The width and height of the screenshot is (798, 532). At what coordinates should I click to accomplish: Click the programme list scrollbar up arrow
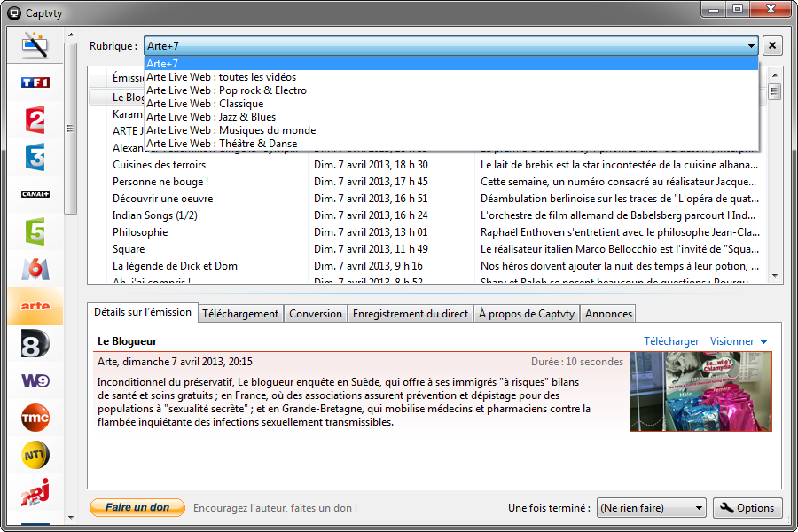tap(775, 75)
